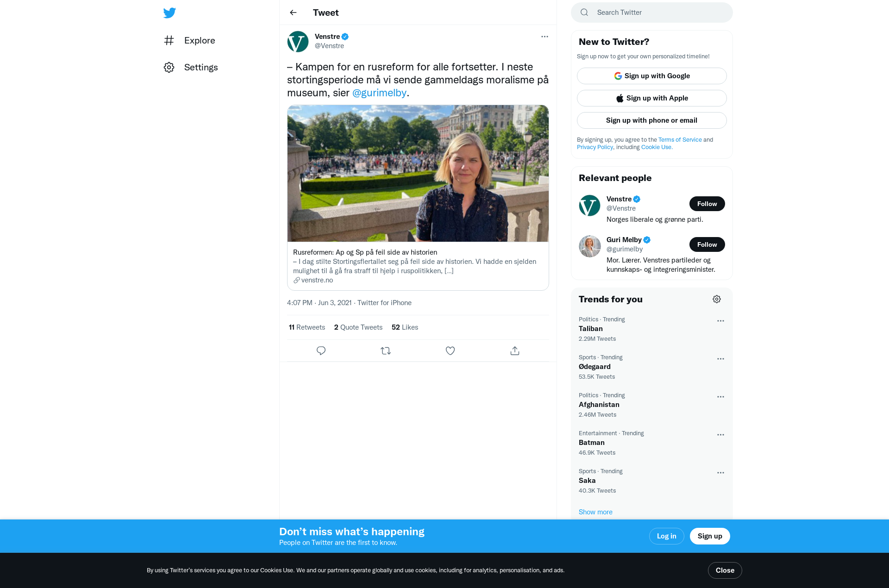Click the verified badge next to Venstre in the tweet
This screenshot has width=889, height=588.
click(345, 37)
